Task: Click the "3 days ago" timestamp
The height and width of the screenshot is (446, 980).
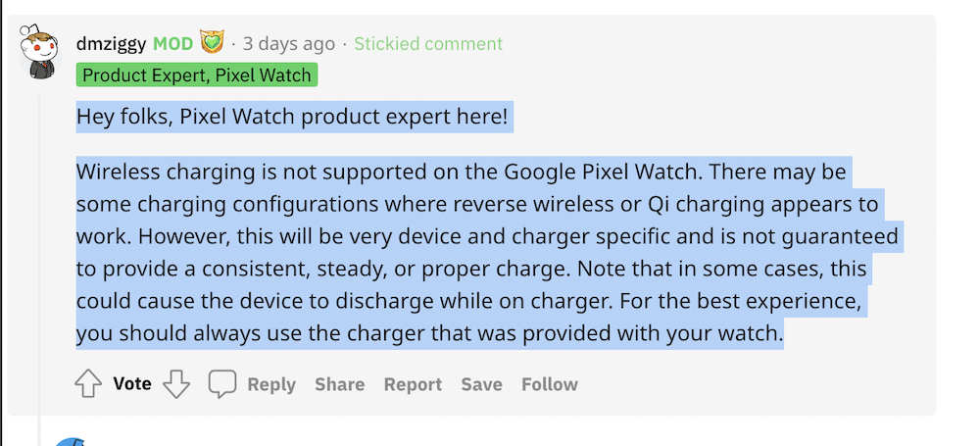Action: click(289, 44)
